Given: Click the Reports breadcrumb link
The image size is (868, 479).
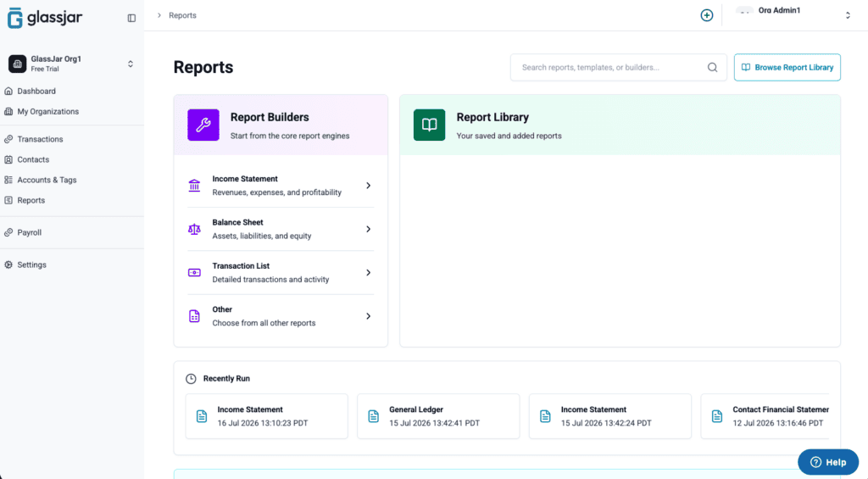Looking at the screenshot, I should coord(182,15).
